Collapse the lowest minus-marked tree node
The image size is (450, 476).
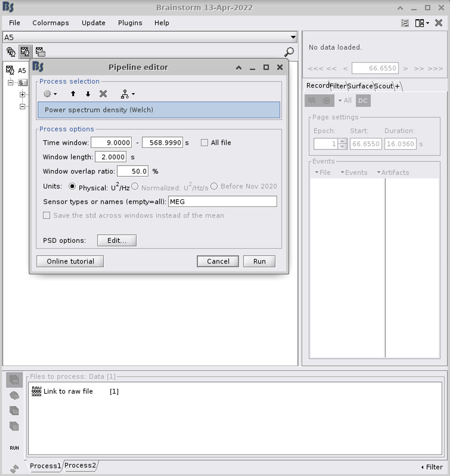[22, 106]
